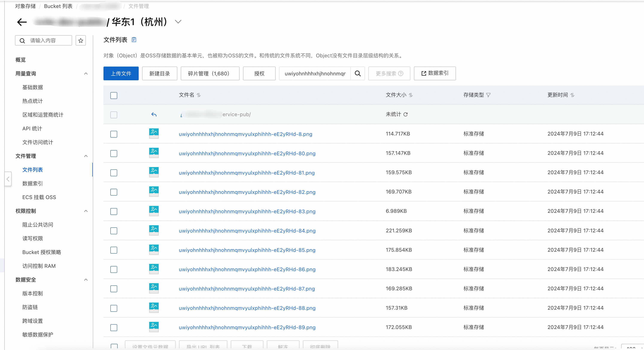644x350 pixels.
Task: Open the 存储类型 filter funnel
Action: [488, 95]
